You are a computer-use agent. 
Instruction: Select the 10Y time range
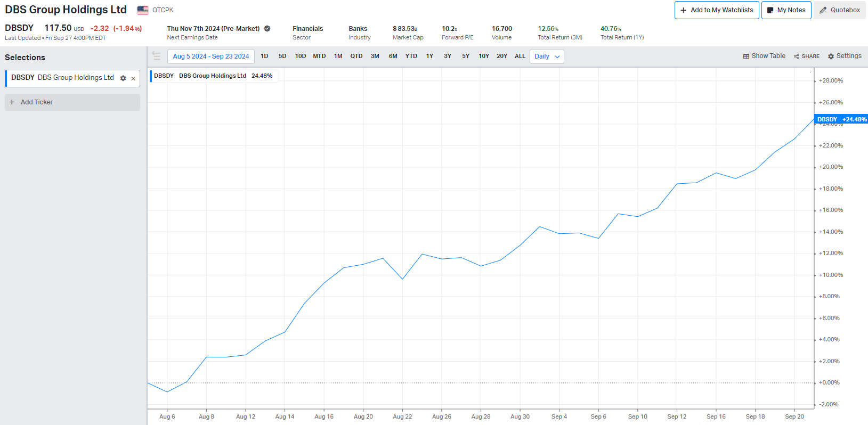(x=484, y=56)
